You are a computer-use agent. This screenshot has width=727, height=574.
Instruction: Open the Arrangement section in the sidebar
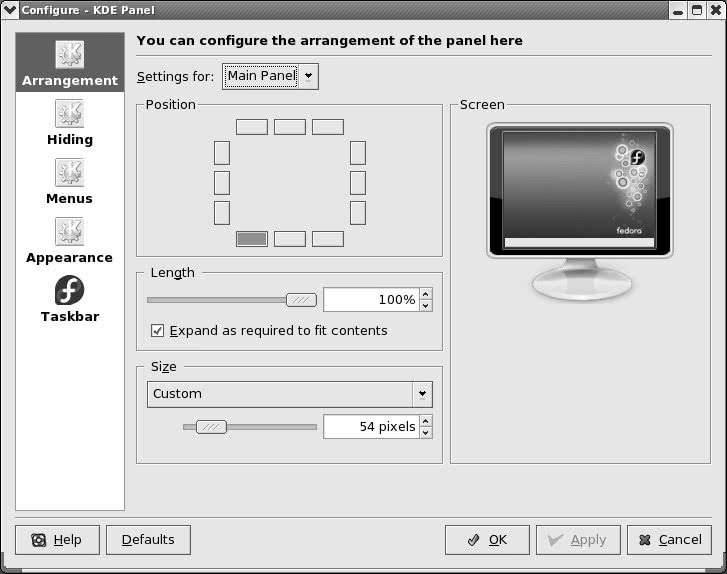70,63
